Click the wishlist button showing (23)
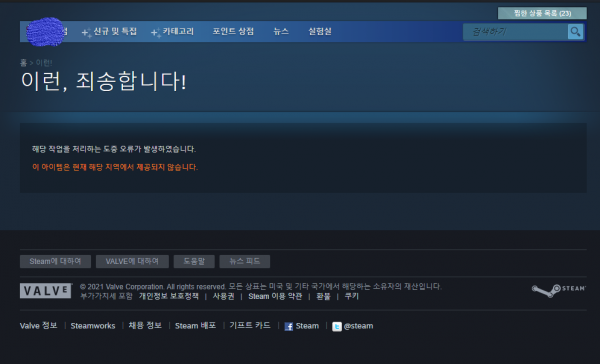Viewport: 600px width, 364px height. pyautogui.click(x=542, y=13)
